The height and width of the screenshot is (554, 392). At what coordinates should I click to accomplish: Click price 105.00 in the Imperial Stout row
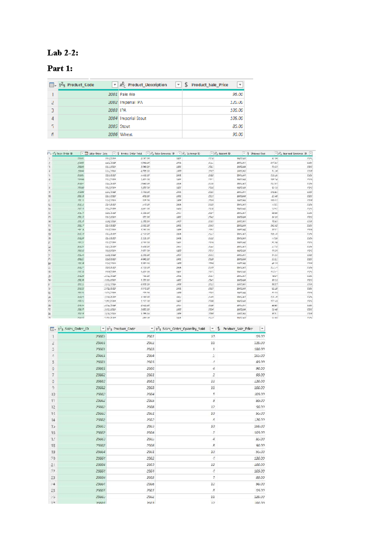click(x=213, y=118)
